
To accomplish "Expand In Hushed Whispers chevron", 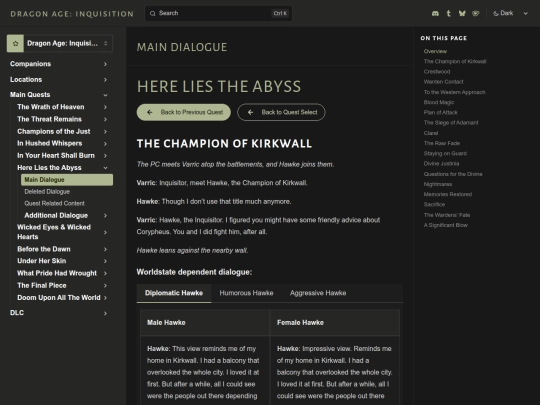I will tap(105, 144).
